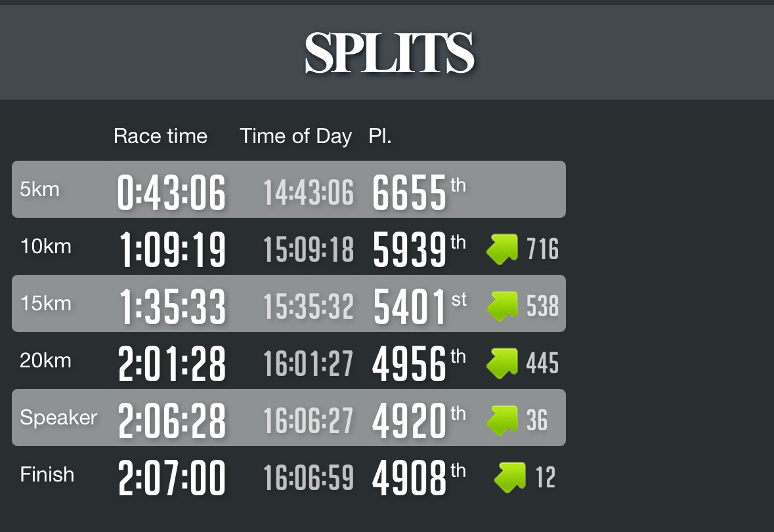Select the Speaker split row label

[58, 418]
